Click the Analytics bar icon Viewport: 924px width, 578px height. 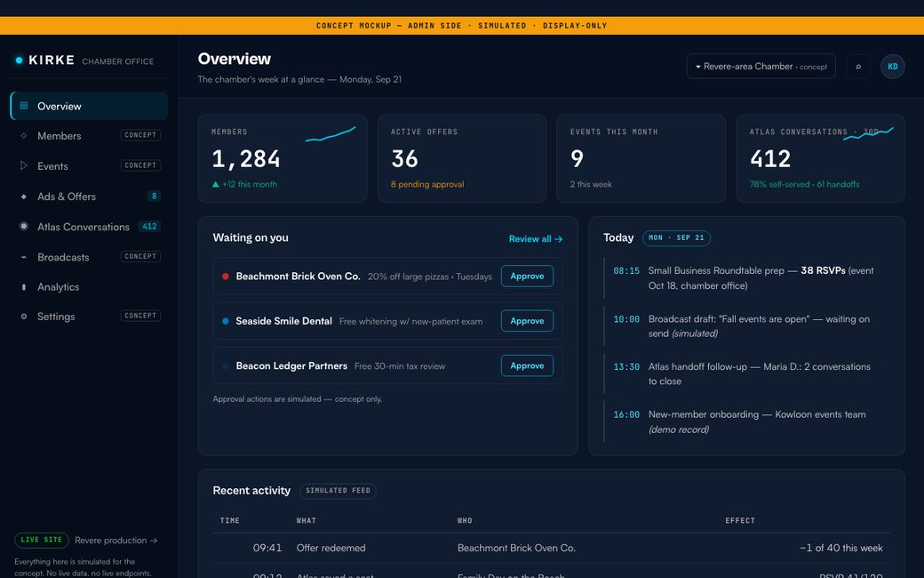click(24, 286)
